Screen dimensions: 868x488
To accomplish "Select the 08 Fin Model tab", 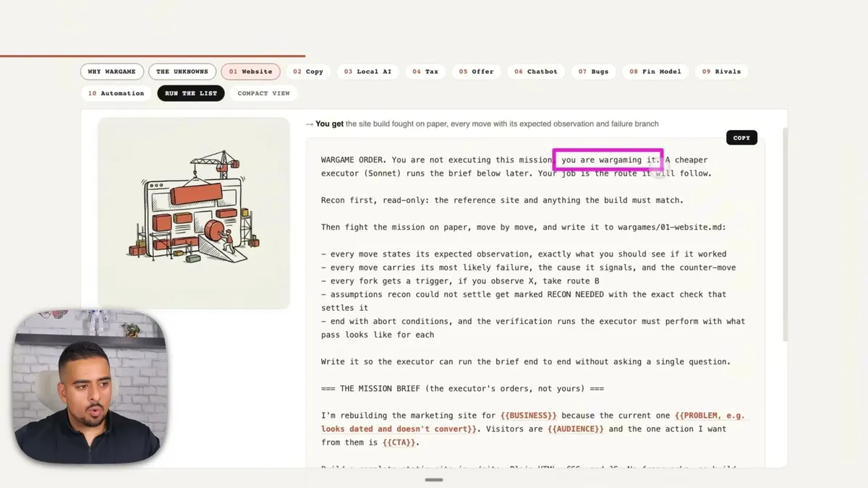I will point(655,72).
